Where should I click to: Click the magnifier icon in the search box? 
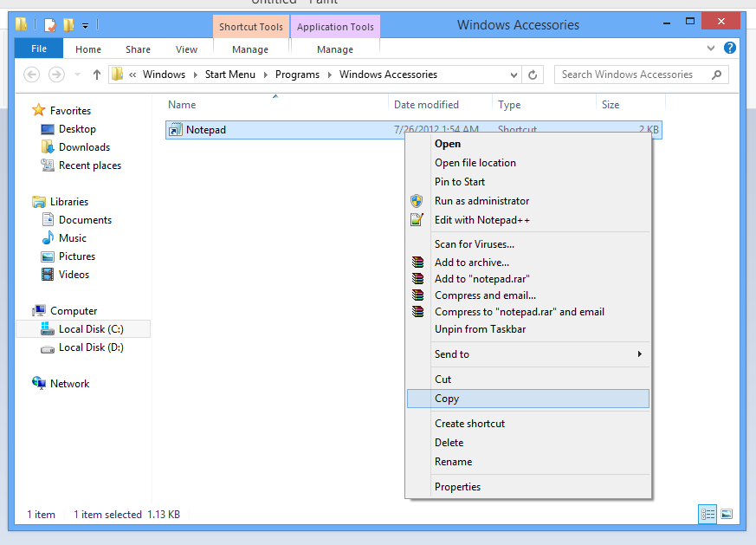pos(716,75)
